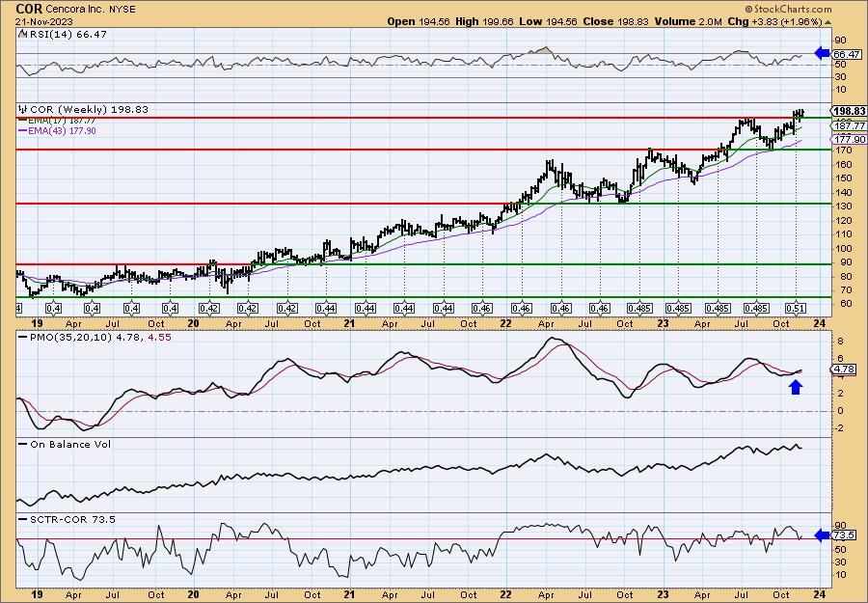The height and width of the screenshot is (603, 868).
Task: Click the COR (Weekly) 198.83 legend label
Action: click(89, 110)
